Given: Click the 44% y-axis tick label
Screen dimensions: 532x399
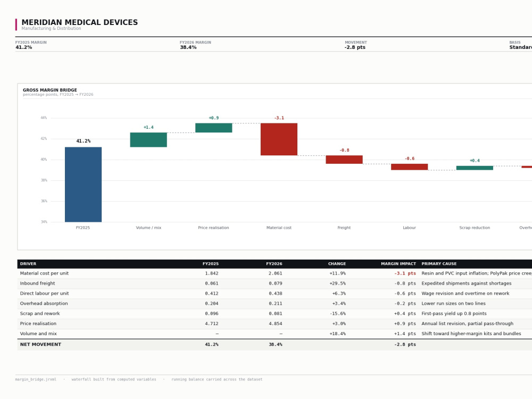Looking at the screenshot, I should pos(44,118).
